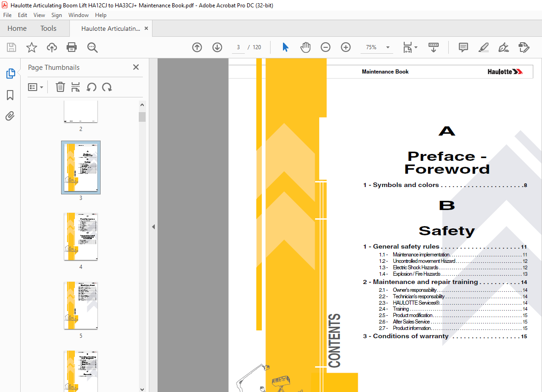Select page 3 thumbnail

[x=80, y=167]
